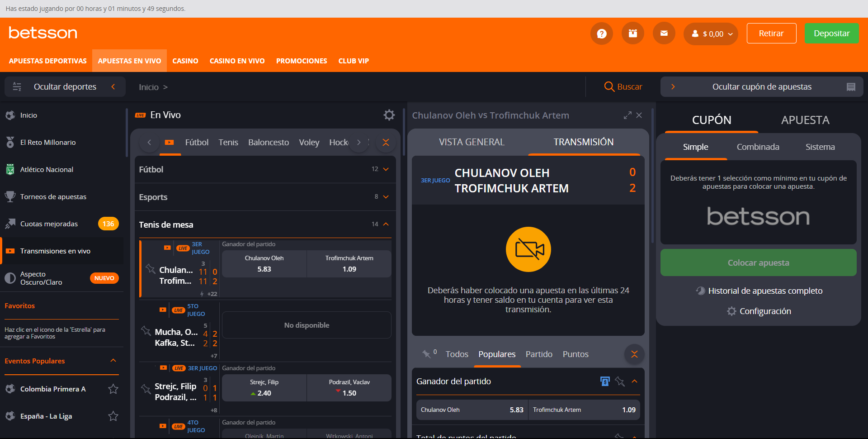Pin the Chulanov vs Trofimchuk match

tap(151, 269)
